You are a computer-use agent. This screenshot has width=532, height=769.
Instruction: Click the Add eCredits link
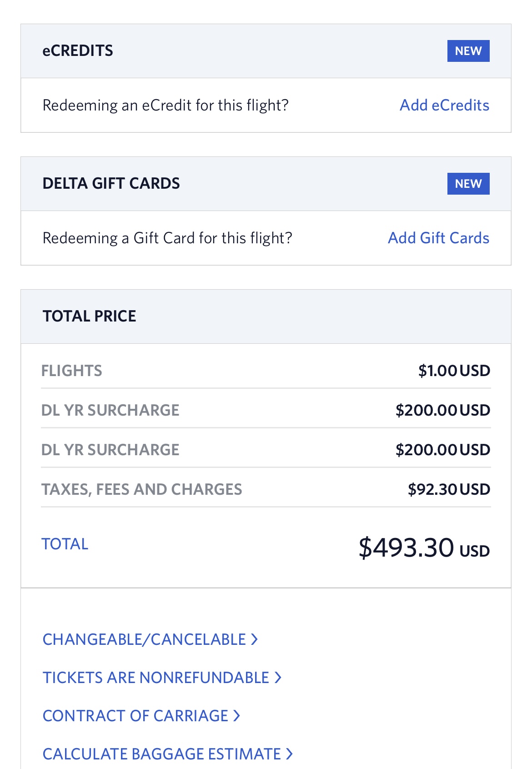pyautogui.click(x=444, y=105)
